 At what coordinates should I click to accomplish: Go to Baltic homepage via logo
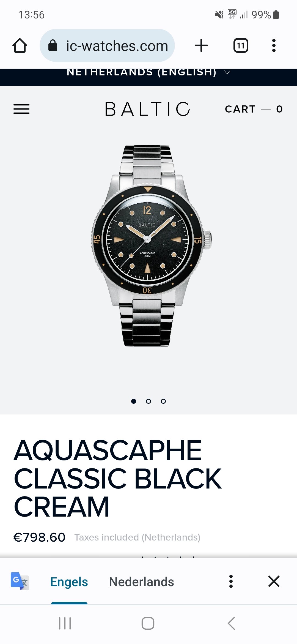(x=148, y=109)
